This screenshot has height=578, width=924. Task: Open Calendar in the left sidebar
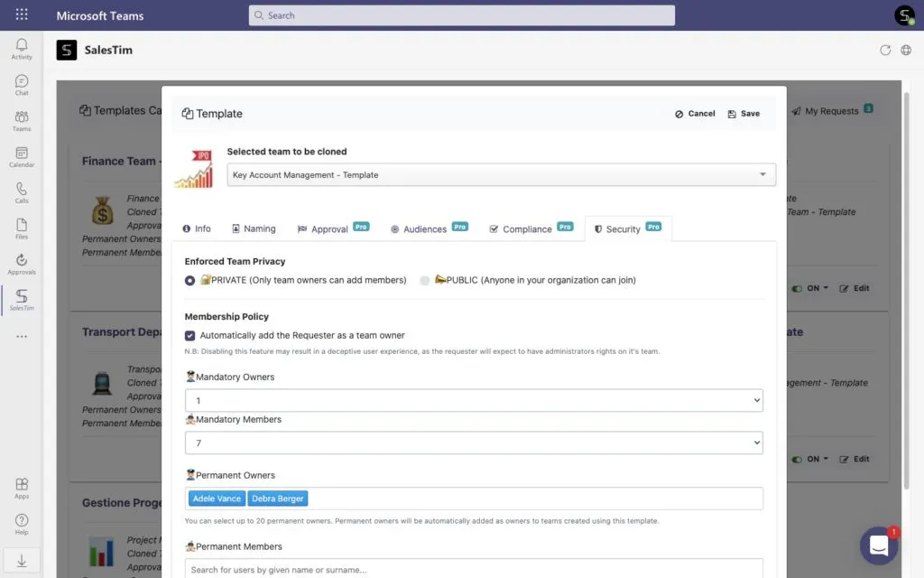22,157
